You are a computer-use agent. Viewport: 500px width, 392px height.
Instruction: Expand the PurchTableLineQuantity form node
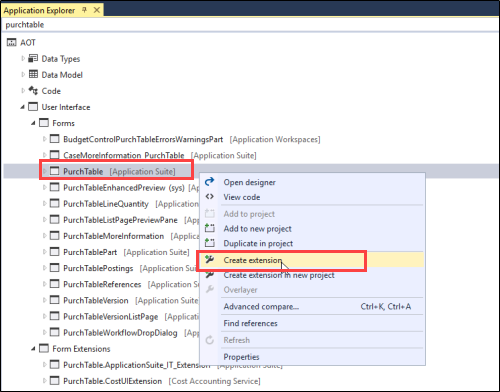point(44,203)
